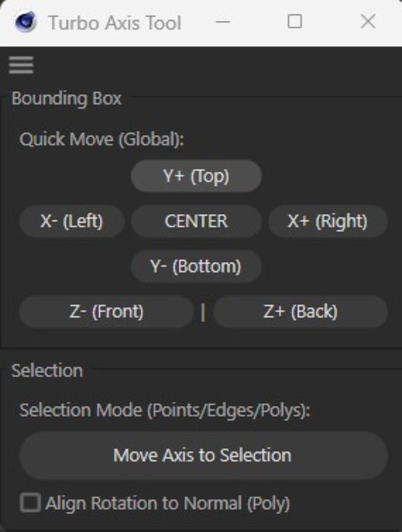Click the Selection Mode (Points/Edges/Polys) label
The height and width of the screenshot is (532, 402).
coord(165,410)
